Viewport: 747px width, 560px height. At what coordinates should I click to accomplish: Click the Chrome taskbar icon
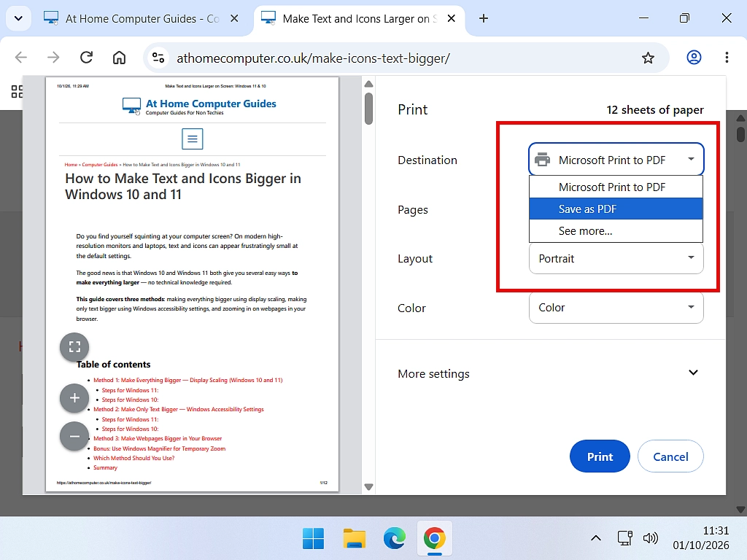435,539
